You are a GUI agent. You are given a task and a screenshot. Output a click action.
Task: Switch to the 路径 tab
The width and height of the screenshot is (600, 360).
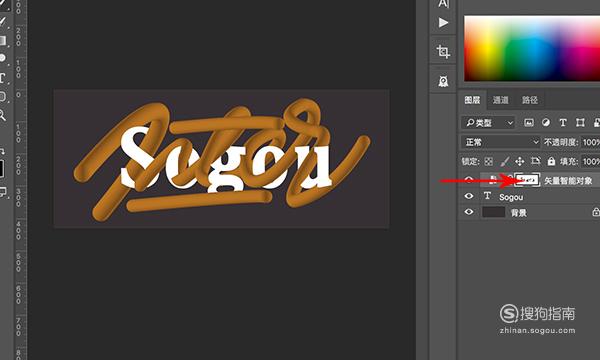[x=530, y=100]
